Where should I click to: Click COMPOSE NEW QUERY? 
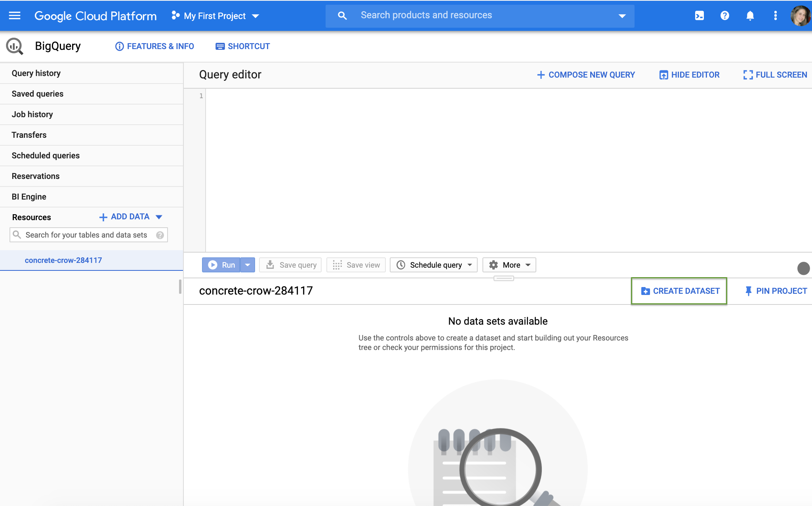coord(586,75)
